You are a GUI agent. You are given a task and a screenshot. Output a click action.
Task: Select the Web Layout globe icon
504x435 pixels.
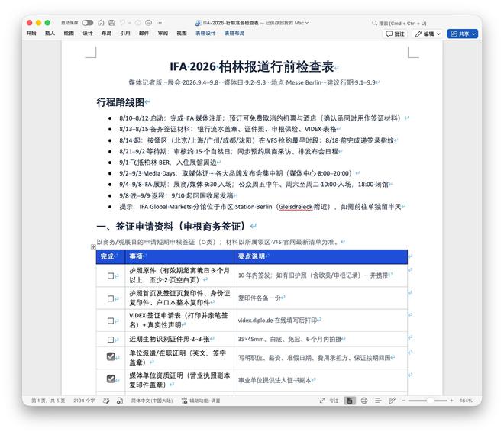[x=364, y=401]
